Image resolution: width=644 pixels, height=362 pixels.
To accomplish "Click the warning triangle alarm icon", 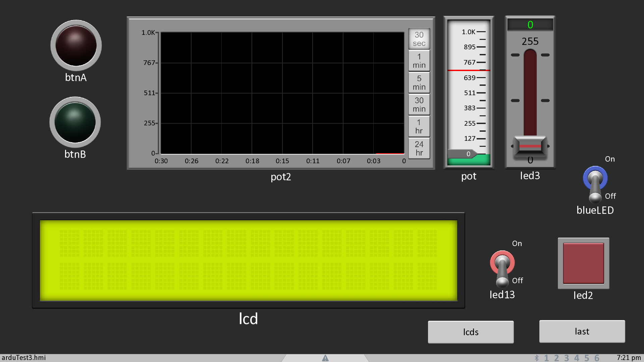I will tap(325, 358).
